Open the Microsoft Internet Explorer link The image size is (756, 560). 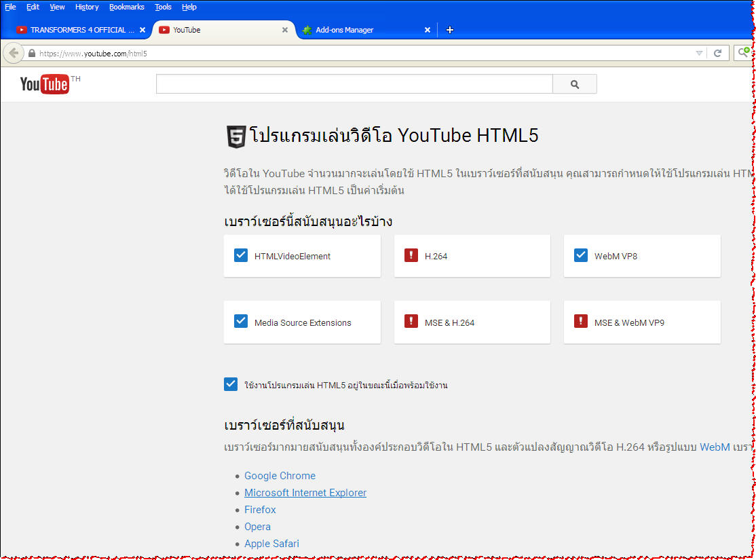305,493
